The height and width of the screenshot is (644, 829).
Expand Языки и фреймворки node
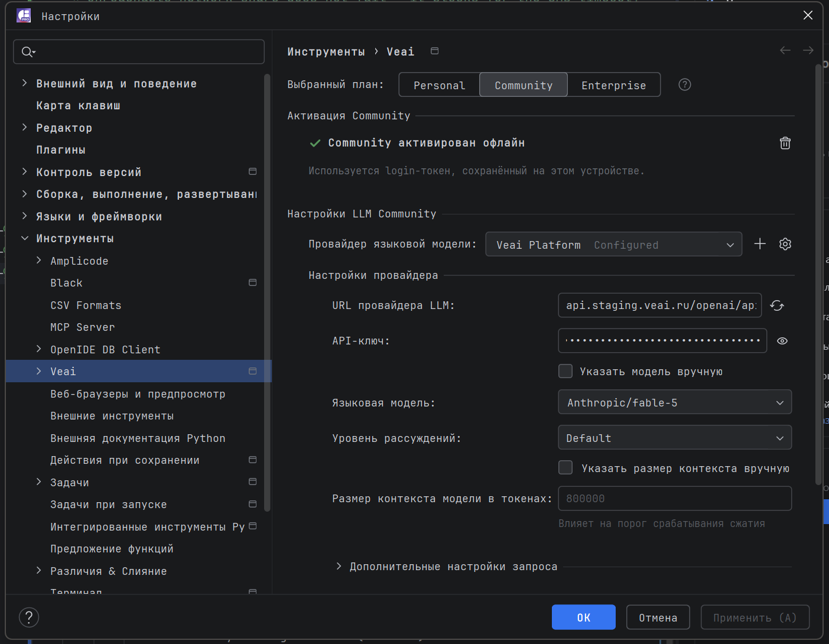[x=24, y=216]
